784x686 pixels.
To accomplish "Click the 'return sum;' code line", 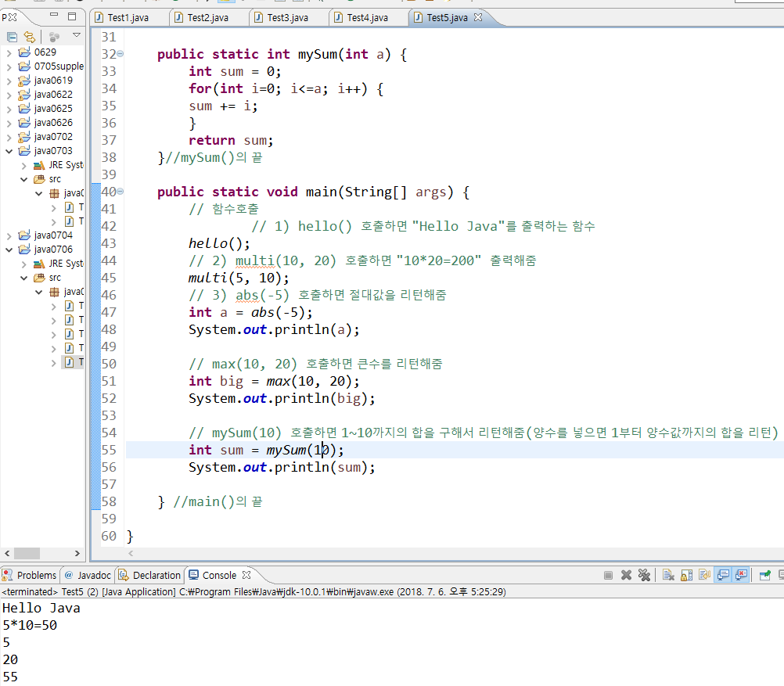I will 231,141.
